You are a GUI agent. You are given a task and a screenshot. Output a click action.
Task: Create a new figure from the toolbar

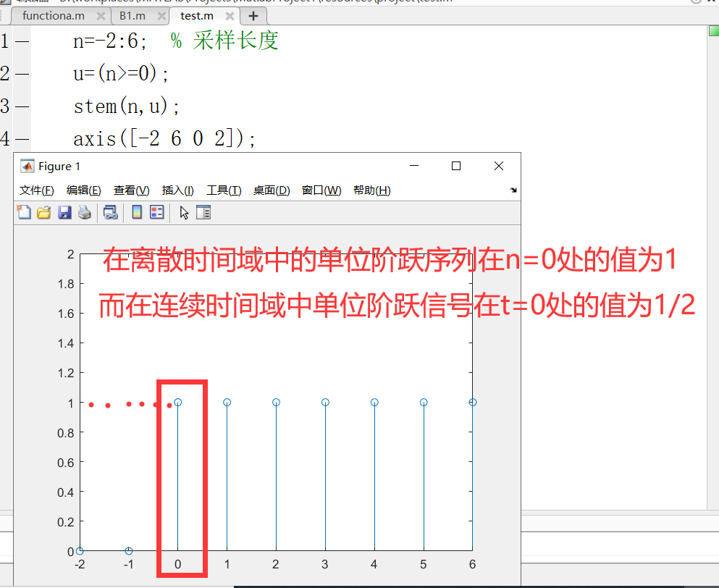(24, 212)
